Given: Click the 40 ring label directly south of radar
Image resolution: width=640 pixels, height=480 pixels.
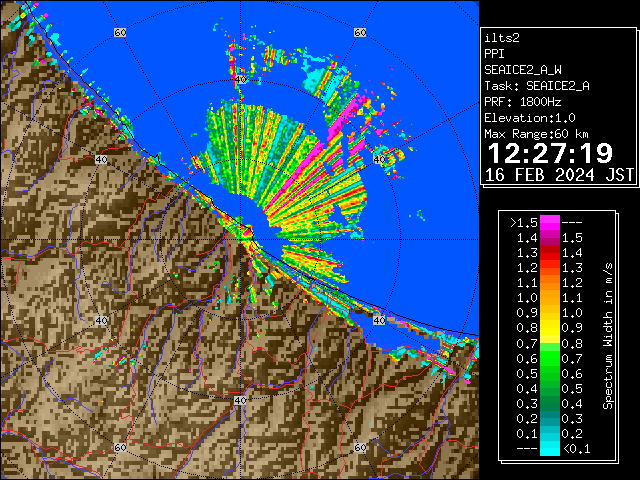Looking at the screenshot, I should (x=240, y=400).
